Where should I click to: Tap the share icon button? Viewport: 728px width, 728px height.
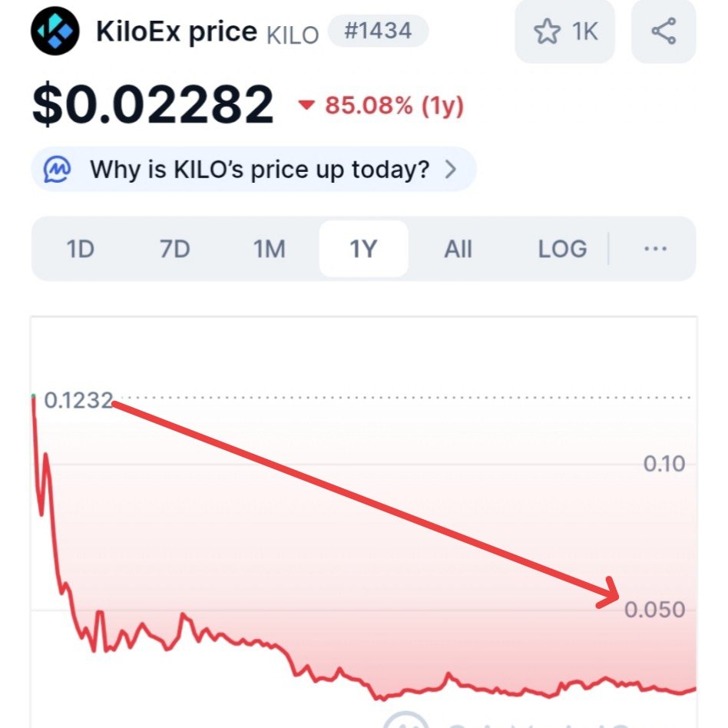[x=663, y=31]
